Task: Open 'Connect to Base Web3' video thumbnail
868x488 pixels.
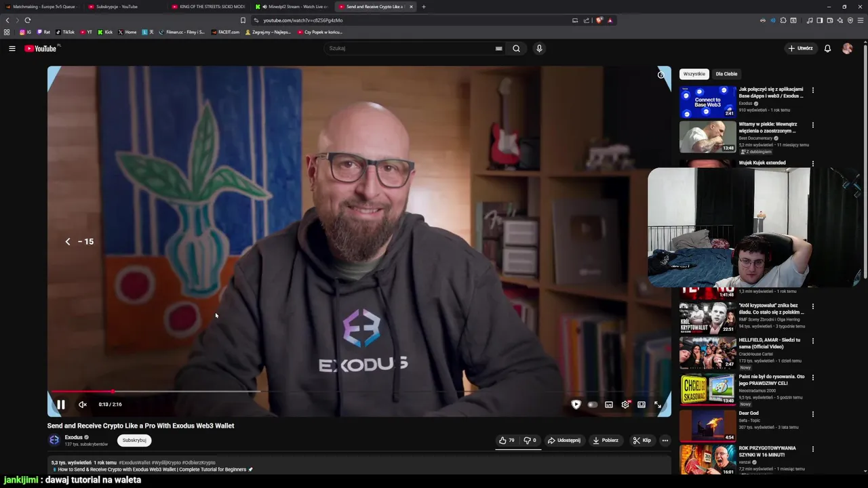Action: pyautogui.click(x=707, y=102)
